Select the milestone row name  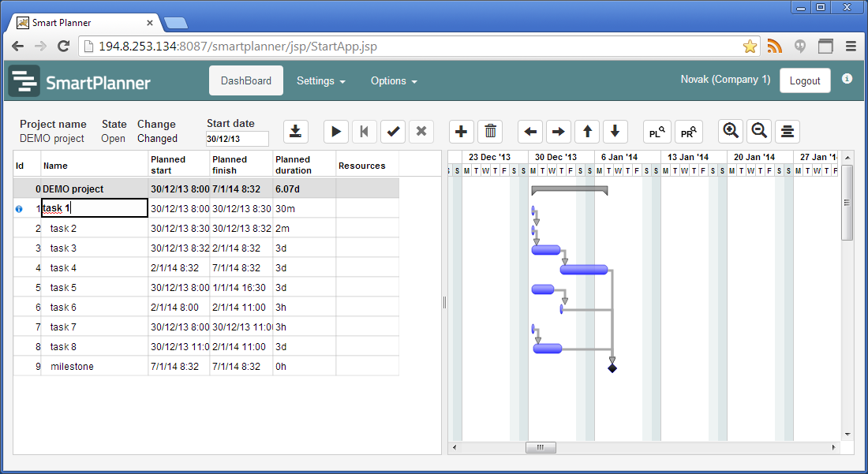[x=72, y=367]
